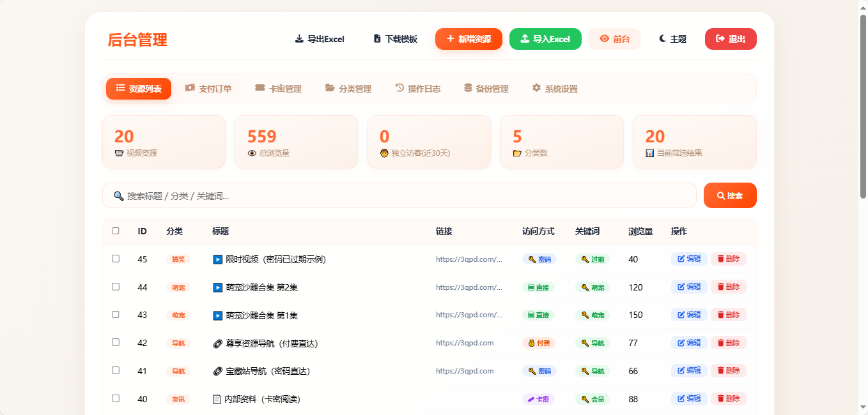Screen dimensions: 868x415
Task: Open the link for row ID 41
Action: 465,371
